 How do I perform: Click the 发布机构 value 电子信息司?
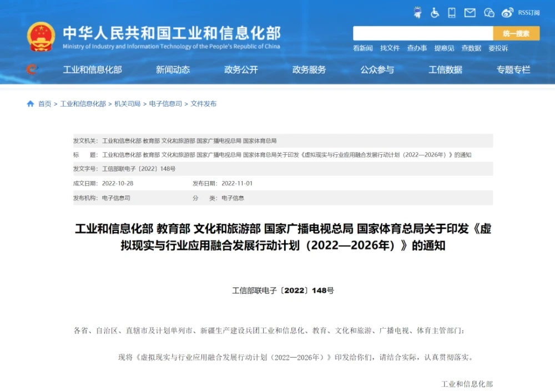point(116,198)
